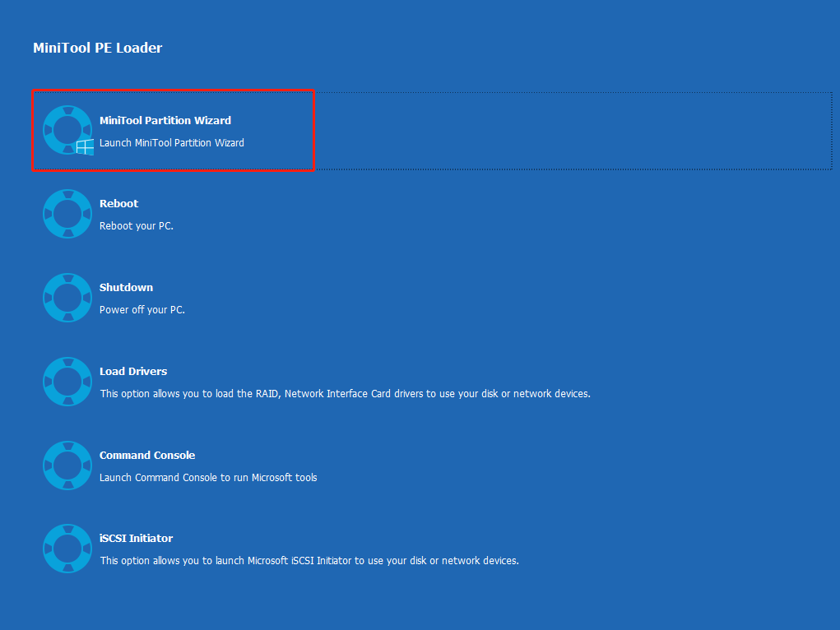Select the Shutdown menu entry
This screenshot has width=840, height=630.
click(x=126, y=287)
